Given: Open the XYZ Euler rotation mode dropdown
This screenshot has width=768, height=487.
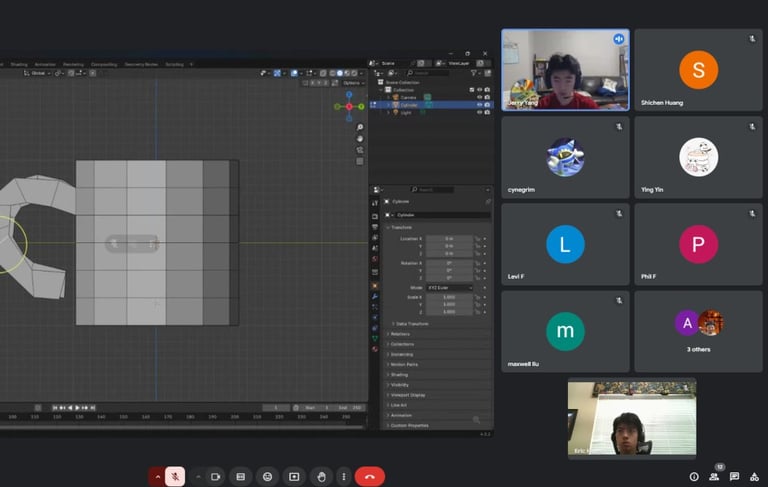Looking at the screenshot, I should [449, 288].
